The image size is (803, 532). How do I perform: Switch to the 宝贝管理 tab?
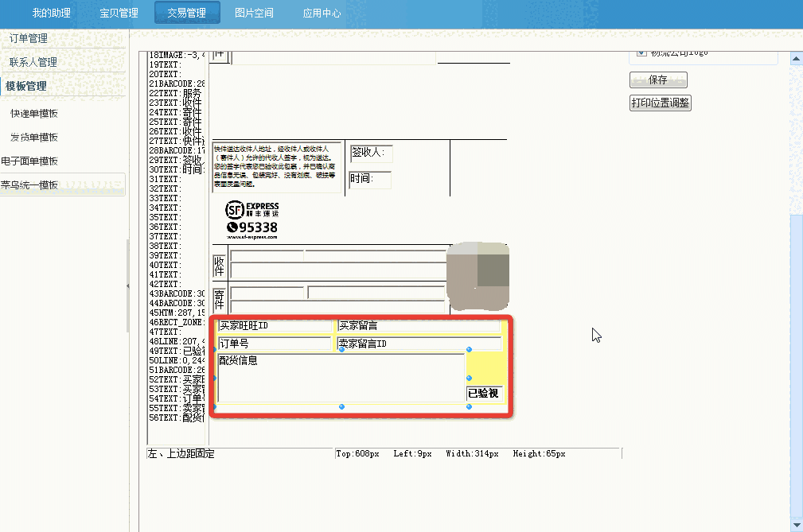pos(119,12)
